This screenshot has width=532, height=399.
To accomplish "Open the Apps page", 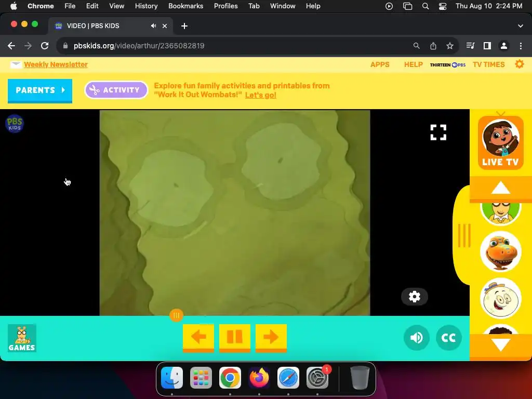I will 380,64.
